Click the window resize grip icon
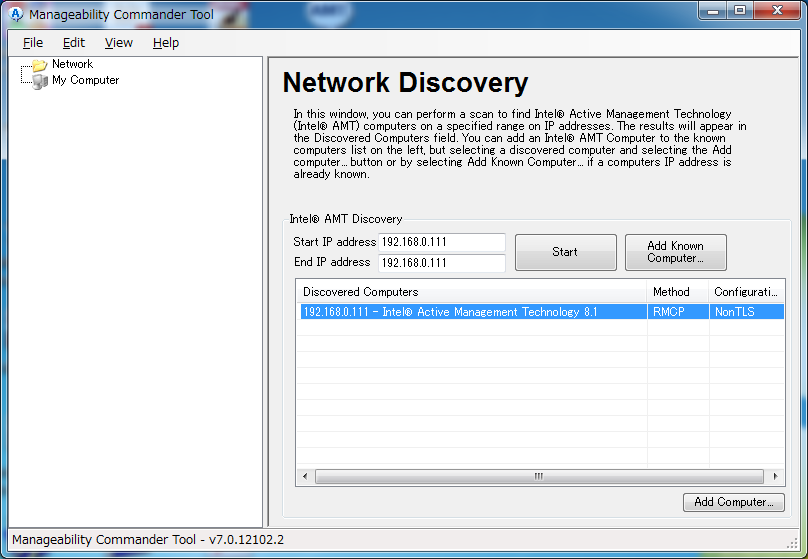This screenshot has height=559, width=808. pyautogui.click(x=792, y=543)
